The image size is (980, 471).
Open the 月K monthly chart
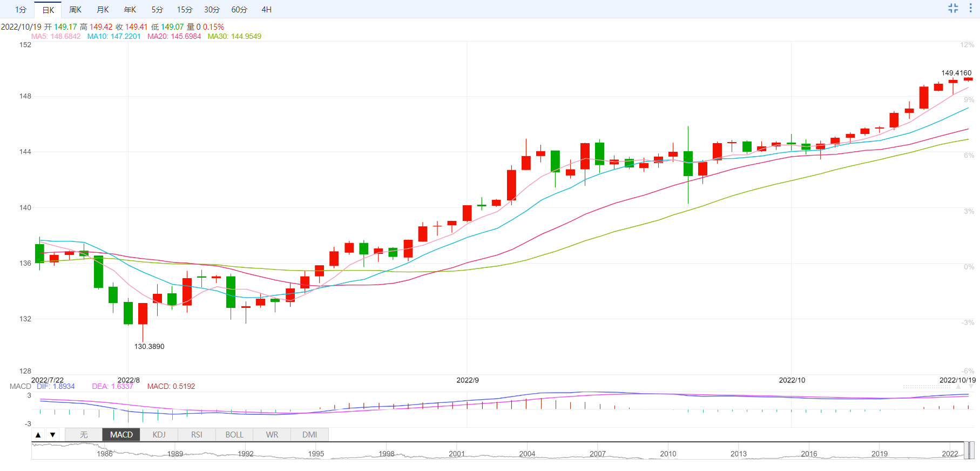pyautogui.click(x=103, y=10)
